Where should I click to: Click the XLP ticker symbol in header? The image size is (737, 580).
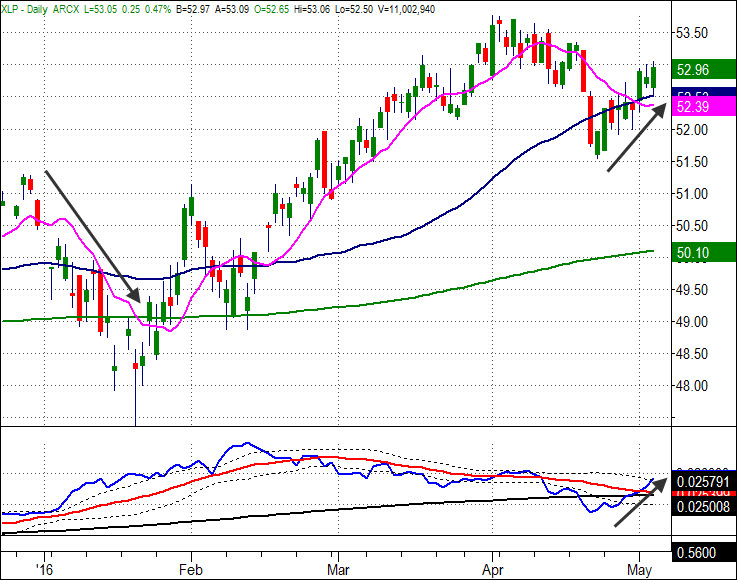pos(12,7)
